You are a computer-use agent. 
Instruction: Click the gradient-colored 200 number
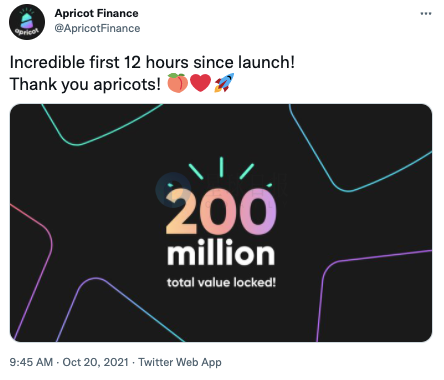pyautogui.click(x=221, y=212)
